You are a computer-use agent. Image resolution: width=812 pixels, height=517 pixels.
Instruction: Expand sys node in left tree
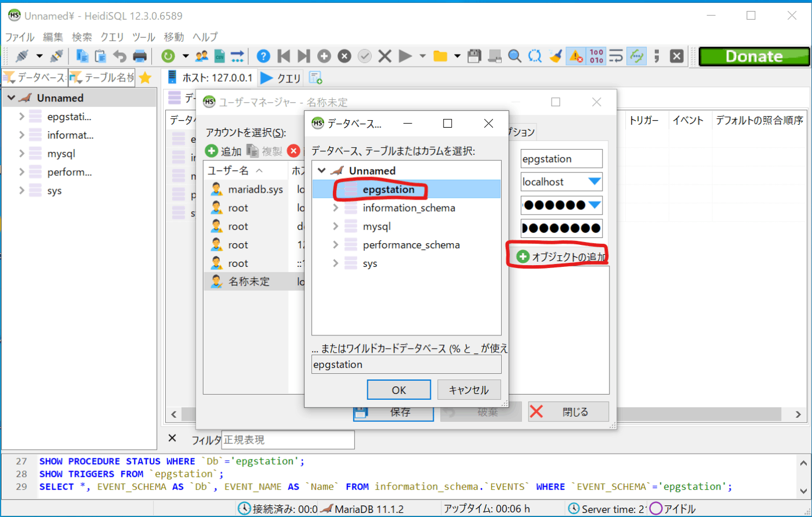pyautogui.click(x=22, y=191)
